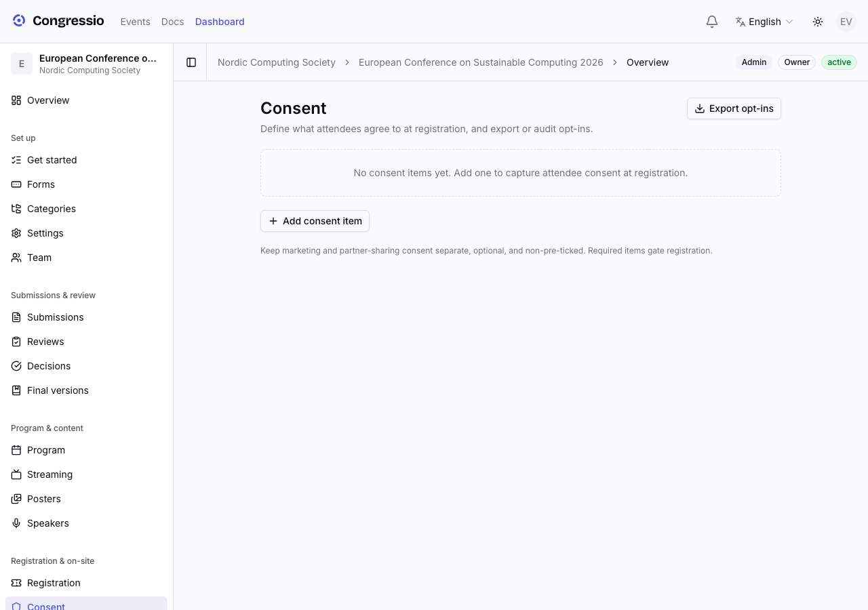868x610 pixels.
Task: Open Posters in sidebar
Action: point(86,499)
